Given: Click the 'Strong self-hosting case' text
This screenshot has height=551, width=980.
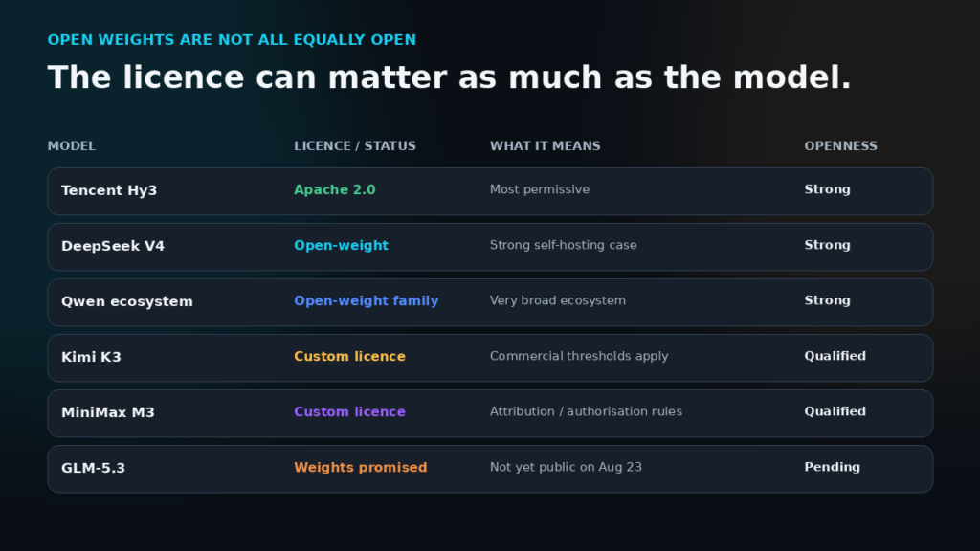Looking at the screenshot, I should pyautogui.click(x=564, y=245).
